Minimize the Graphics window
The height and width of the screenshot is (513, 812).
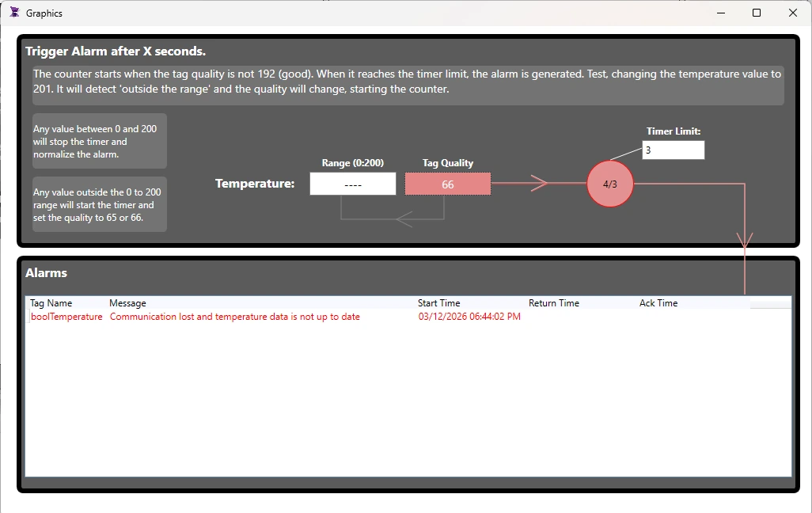coord(721,13)
